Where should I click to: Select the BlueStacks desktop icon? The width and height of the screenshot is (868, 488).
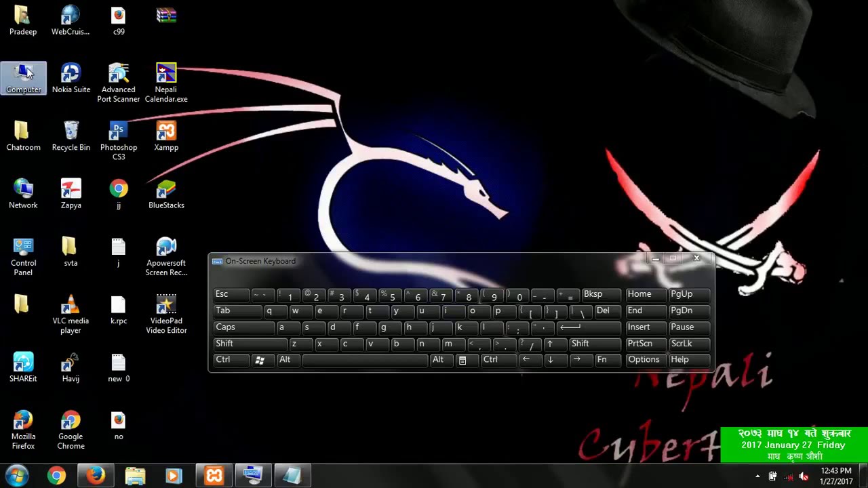(x=166, y=194)
